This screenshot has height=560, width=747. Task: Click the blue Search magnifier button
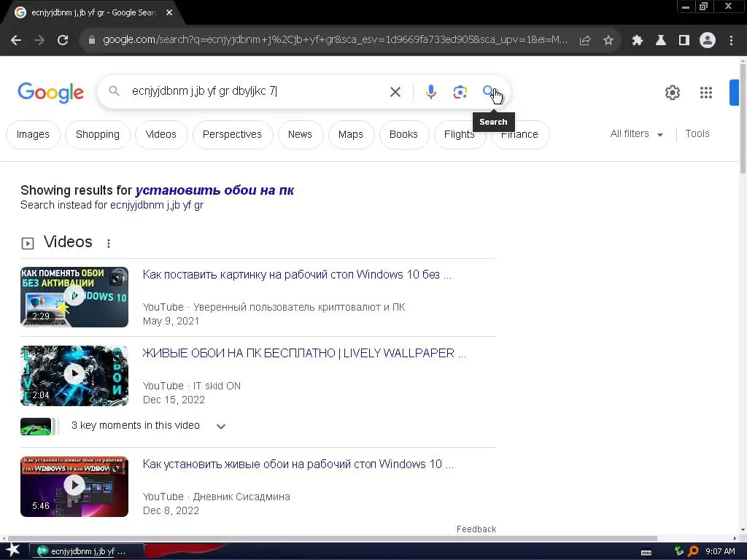(489, 91)
